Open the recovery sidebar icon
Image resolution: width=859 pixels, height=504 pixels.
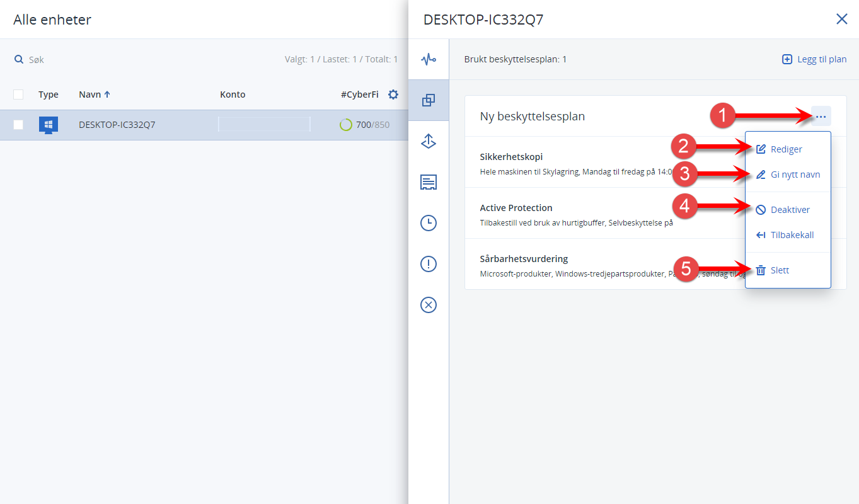click(x=429, y=142)
